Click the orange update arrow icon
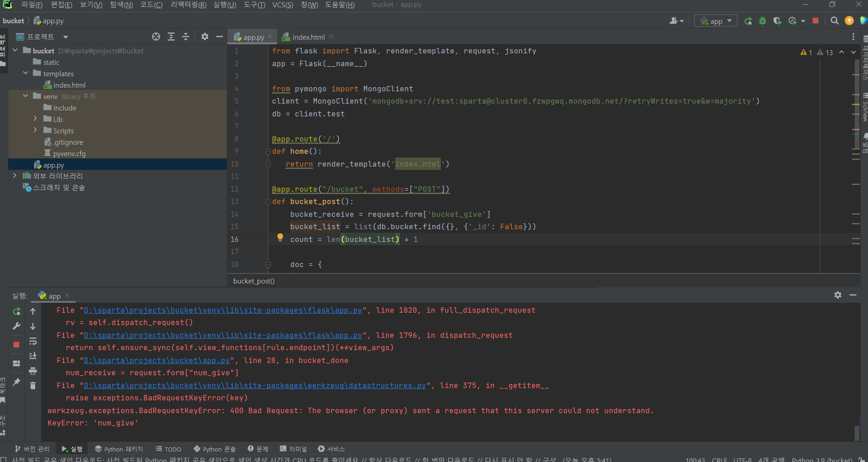Viewport: 868px width, 462px height. 849,21
